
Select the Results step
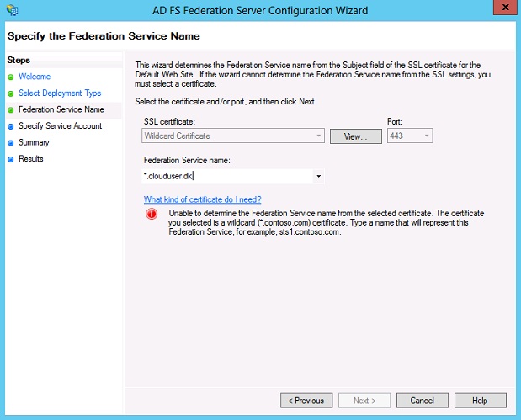point(31,159)
